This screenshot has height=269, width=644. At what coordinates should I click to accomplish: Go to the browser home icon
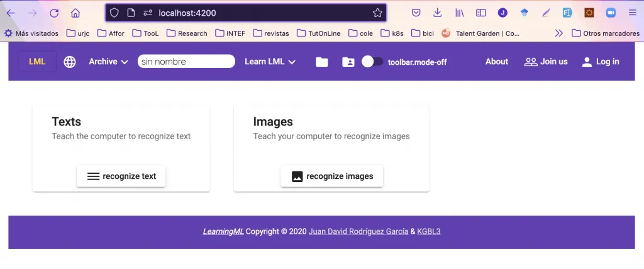point(75,13)
